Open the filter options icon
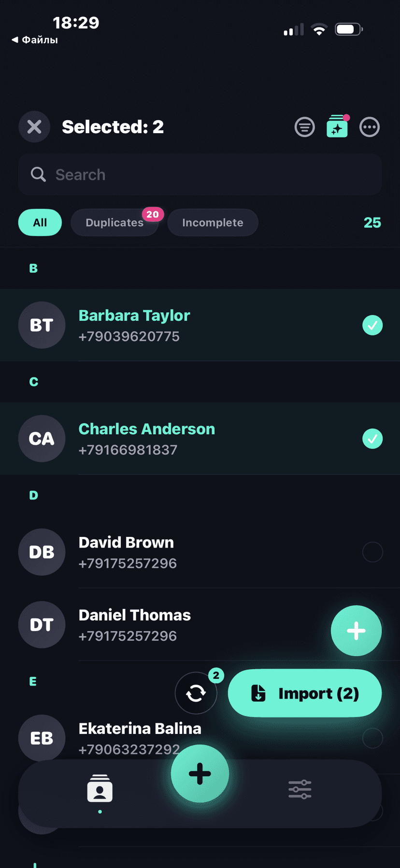Image resolution: width=400 pixels, height=868 pixels. point(304,126)
